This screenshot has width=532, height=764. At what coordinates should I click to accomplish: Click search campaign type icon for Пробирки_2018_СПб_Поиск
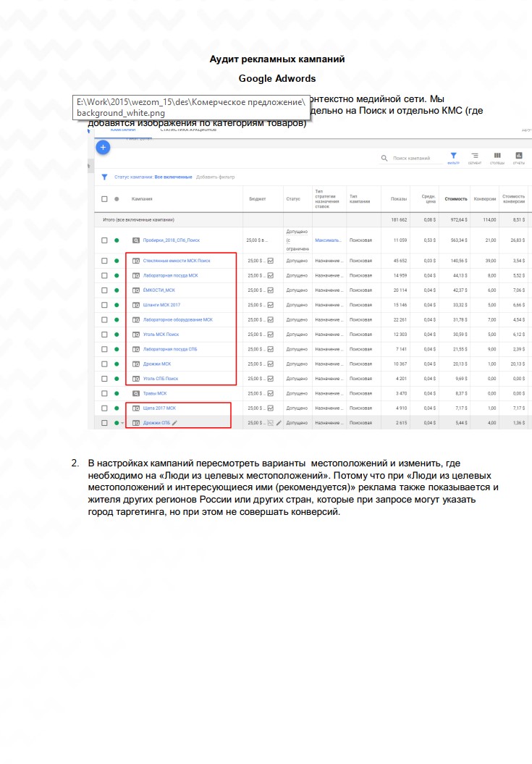coord(136,240)
